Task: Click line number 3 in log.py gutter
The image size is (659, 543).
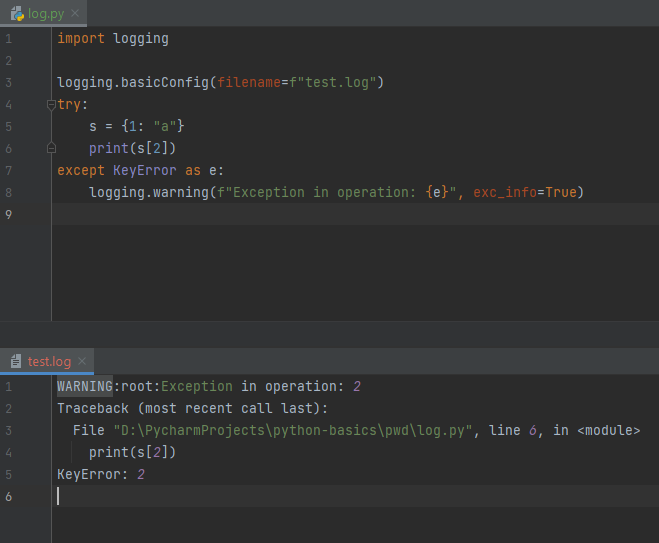Action: 9,82
